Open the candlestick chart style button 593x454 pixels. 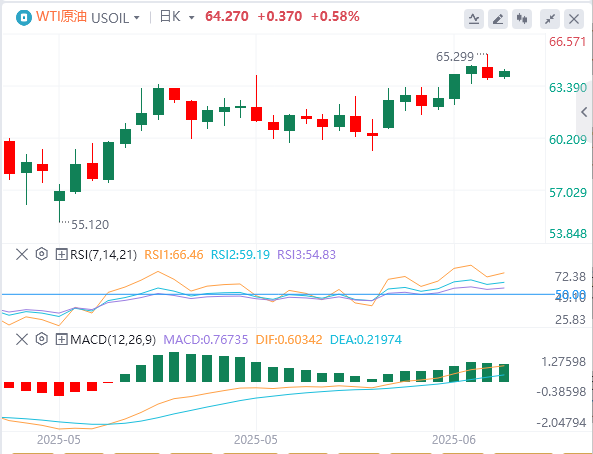coord(522,19)
